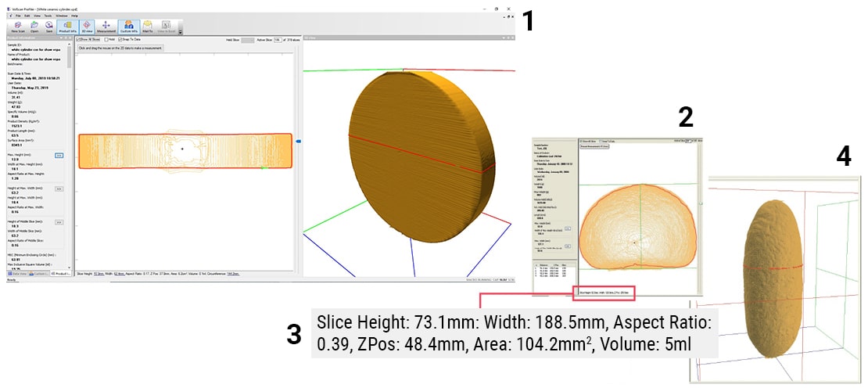Switch on the 3D view icon

(x=86, y=27)
